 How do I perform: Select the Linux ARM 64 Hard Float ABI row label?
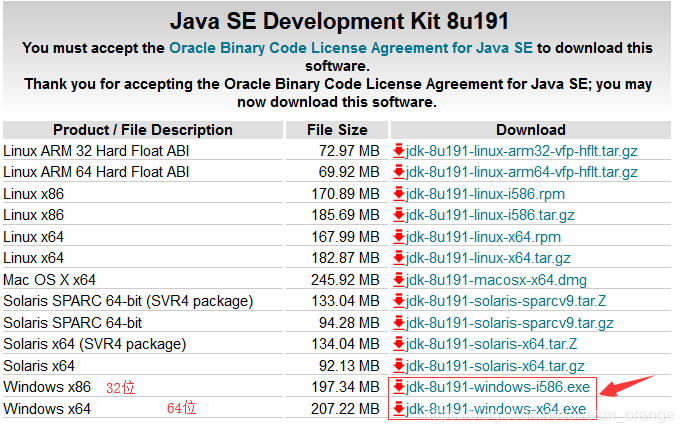click(96, 172)
